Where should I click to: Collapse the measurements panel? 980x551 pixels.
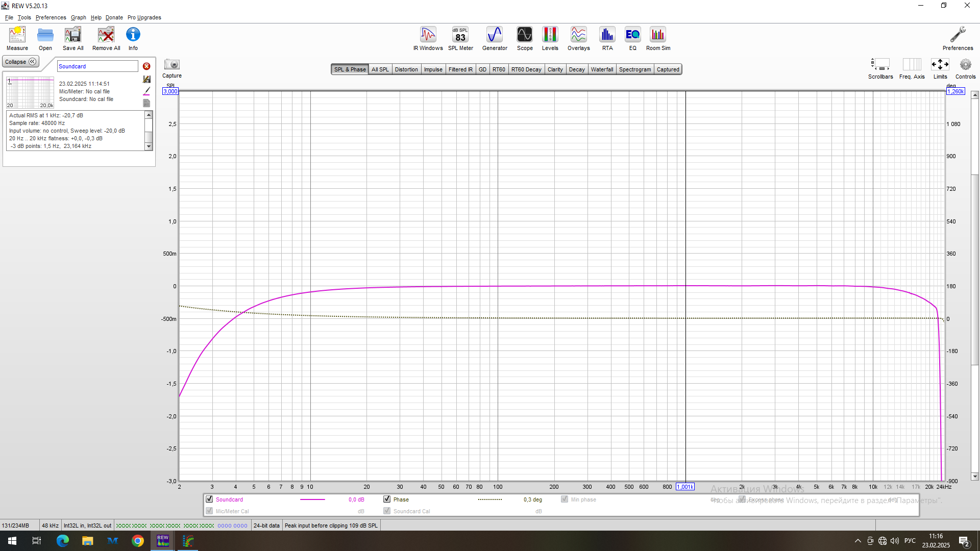pos(21,62)
